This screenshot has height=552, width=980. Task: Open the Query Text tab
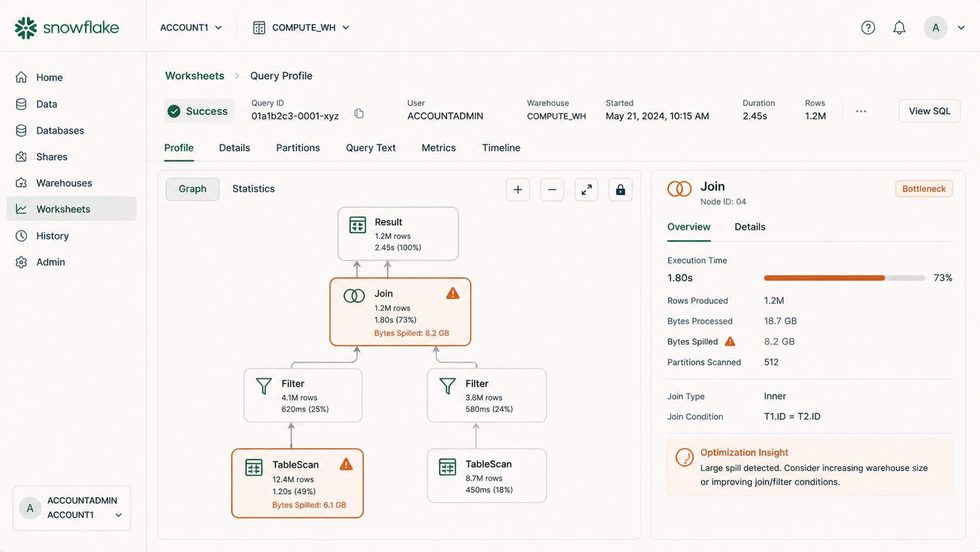click(370, 148)
